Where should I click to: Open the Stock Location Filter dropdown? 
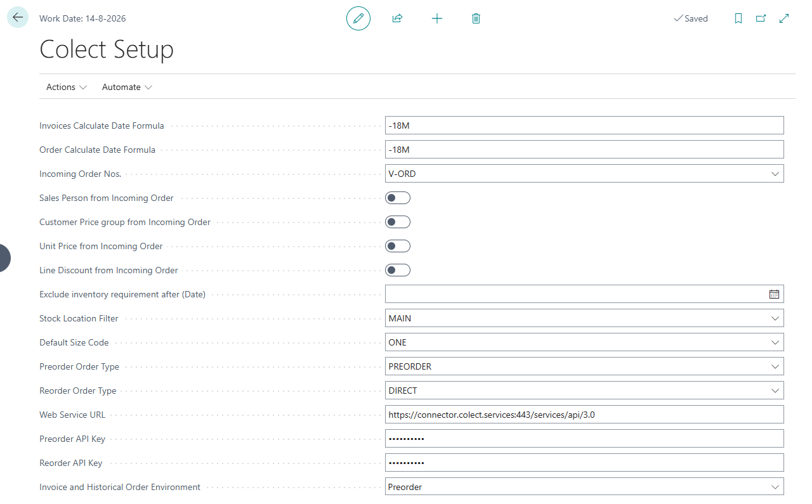[x=775, y=318]
